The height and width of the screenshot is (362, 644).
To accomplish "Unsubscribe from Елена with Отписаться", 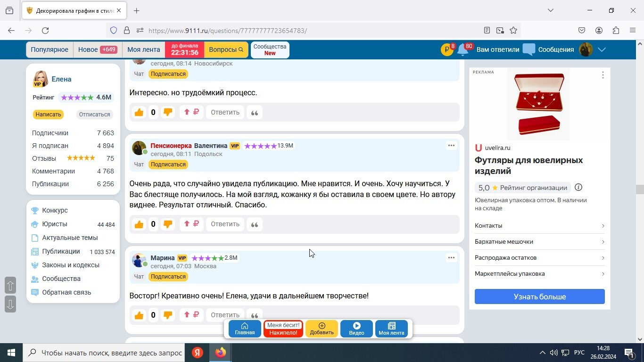I will pyautogui.click(x=94, y=115).
